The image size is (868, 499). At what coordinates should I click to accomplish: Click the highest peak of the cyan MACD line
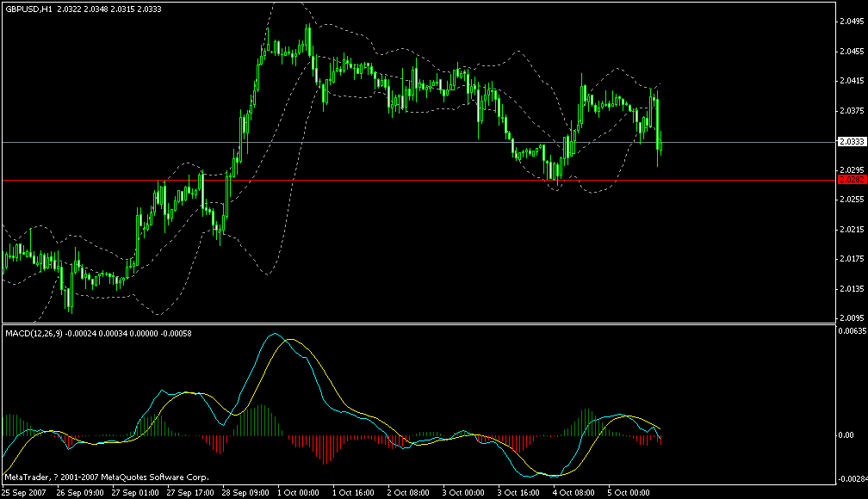click(x=275, y=334)
